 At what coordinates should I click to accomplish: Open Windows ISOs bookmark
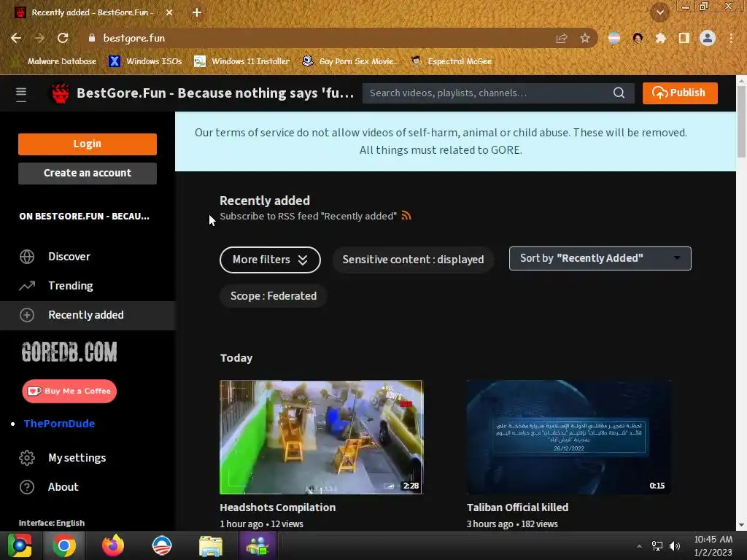tap(145, 61)
